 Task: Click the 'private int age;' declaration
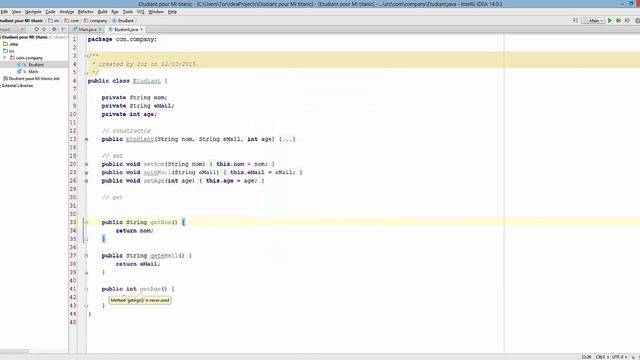click(129, 114)
